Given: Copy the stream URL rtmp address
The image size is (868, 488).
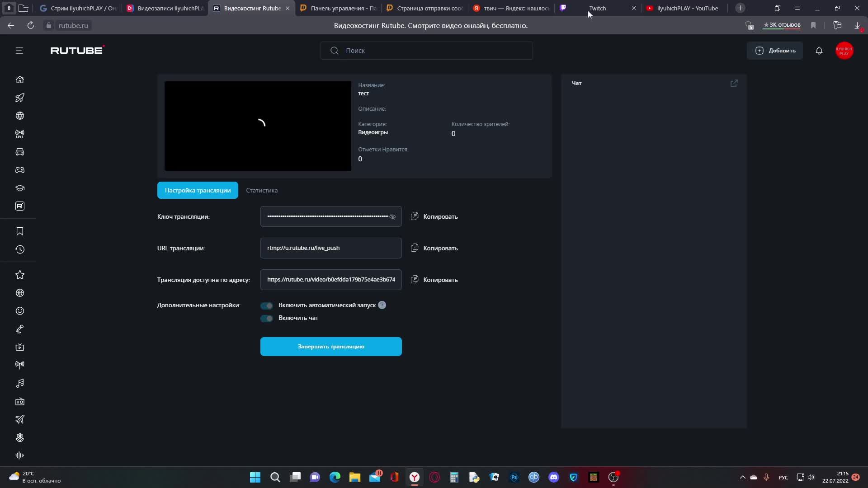Looking at the screenshot, I should click(x=434, y=248).
